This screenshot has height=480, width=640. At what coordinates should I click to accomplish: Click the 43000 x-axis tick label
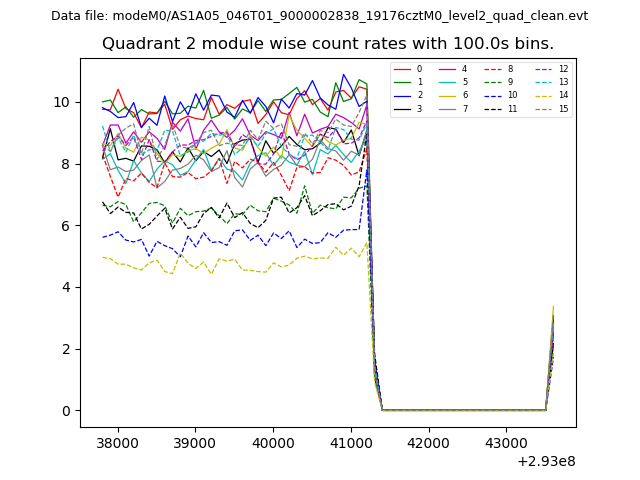click(505, 442)
